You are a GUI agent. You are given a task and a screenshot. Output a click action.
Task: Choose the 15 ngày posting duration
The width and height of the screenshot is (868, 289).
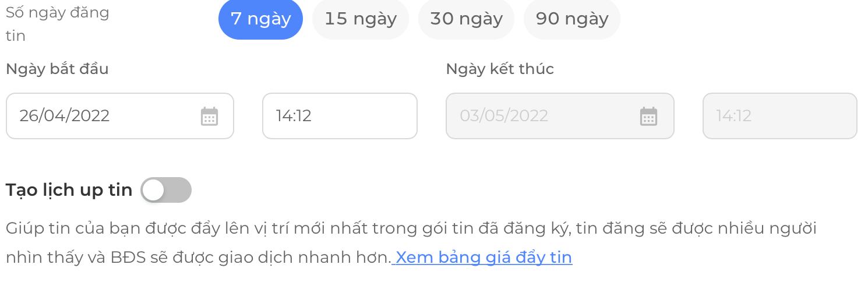pos(361,19)
